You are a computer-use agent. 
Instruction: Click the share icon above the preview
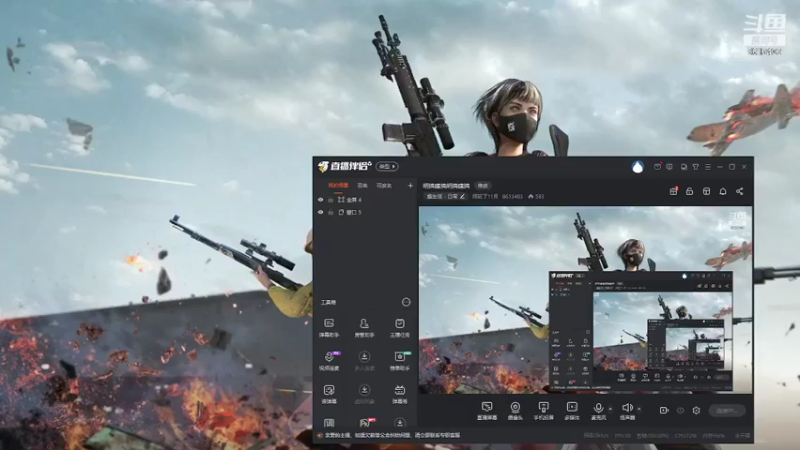click(x=739, y=191)
